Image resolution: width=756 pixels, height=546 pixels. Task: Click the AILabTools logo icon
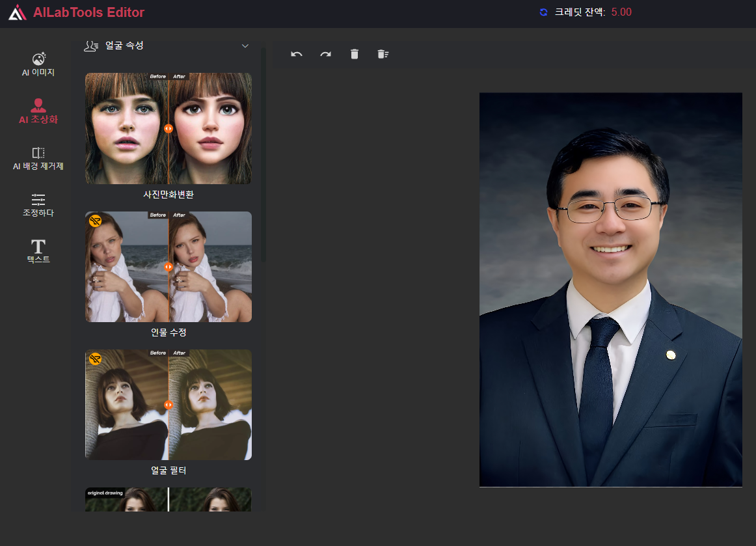pos(18,12)
